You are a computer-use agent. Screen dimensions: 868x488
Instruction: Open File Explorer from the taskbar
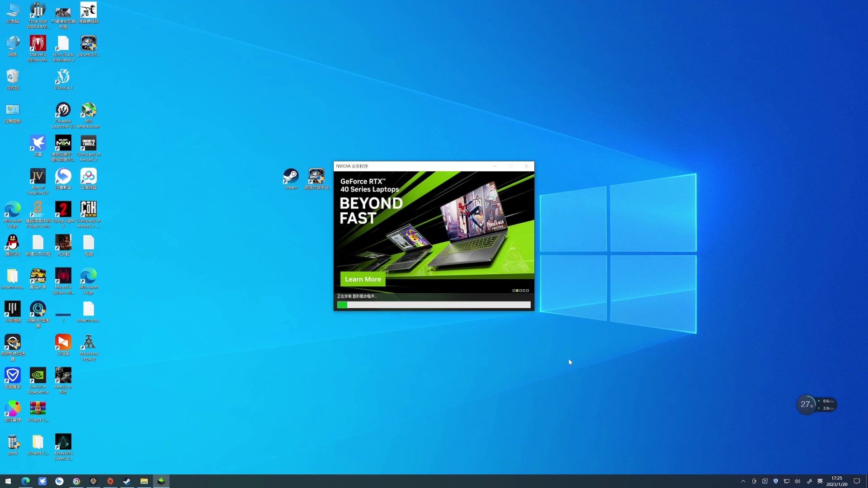[x=144, y=481]
